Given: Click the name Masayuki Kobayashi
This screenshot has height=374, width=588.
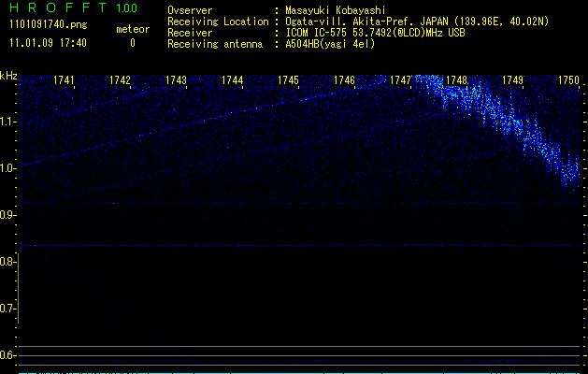Looking at the screenshot, I should [336, 10].
